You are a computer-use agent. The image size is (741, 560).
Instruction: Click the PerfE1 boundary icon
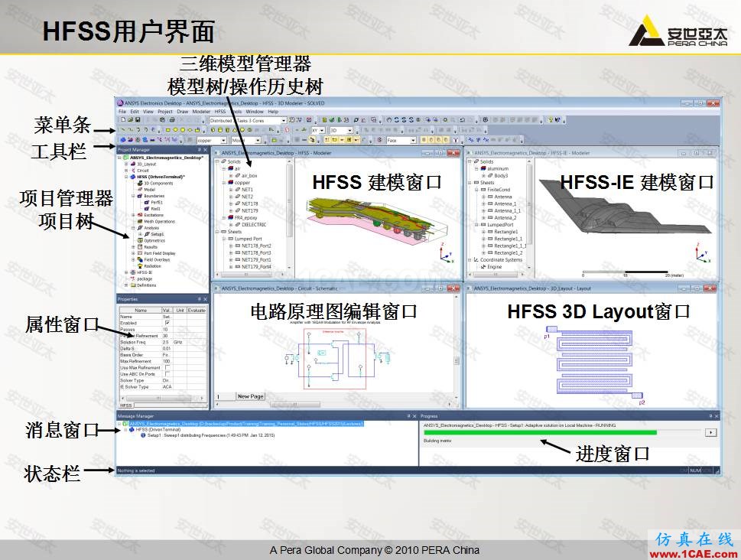(x=147, y=202)
